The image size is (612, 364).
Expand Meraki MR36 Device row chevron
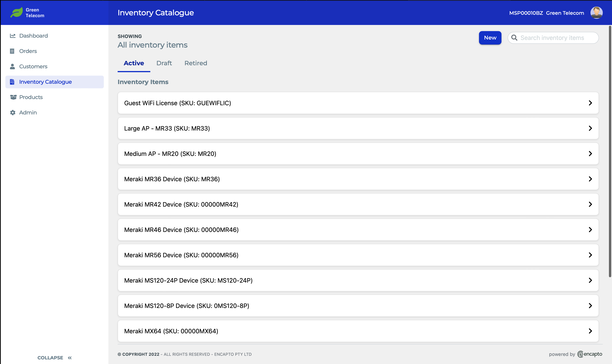pyautogui.click(x=590, y=179)
